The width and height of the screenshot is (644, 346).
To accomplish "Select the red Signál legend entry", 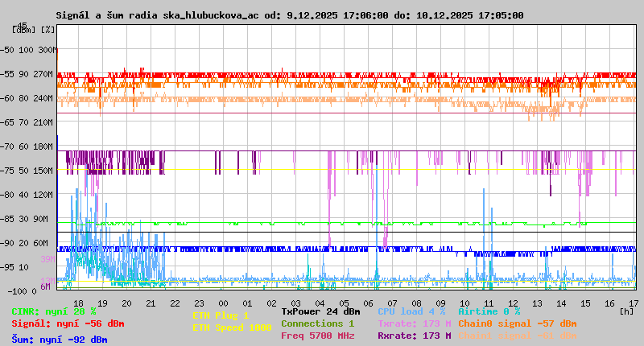I will click(68, 323).
